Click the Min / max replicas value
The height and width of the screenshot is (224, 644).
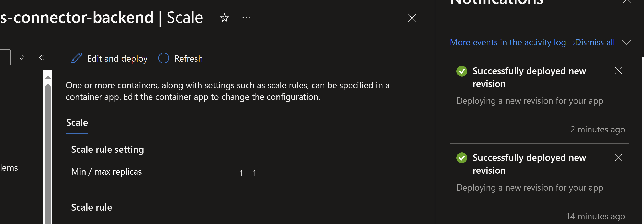pos(248,173)
